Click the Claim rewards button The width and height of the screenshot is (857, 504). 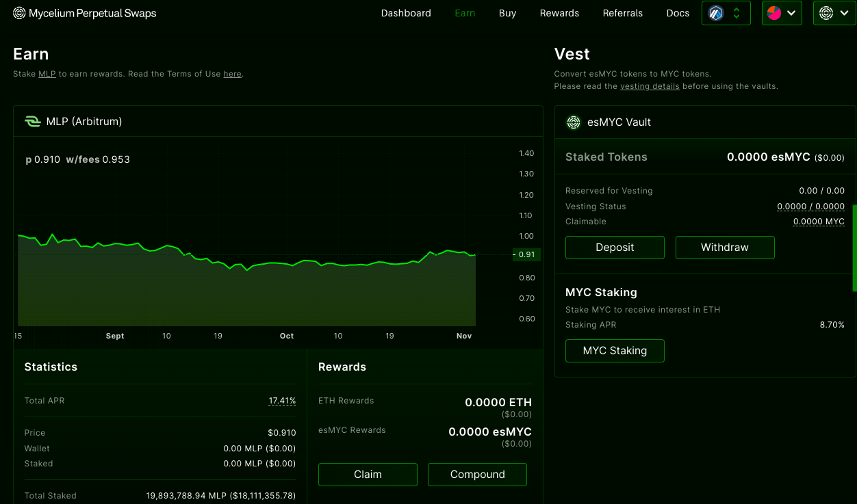click(368, 475)
